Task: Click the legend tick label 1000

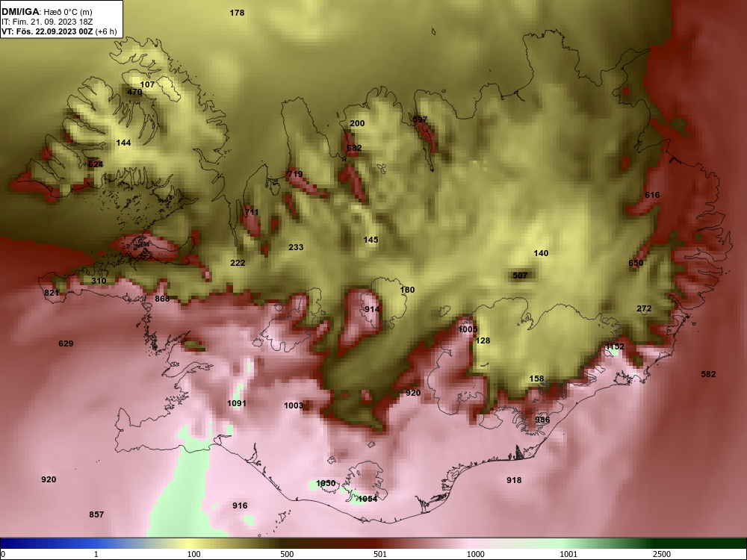Action: click(475, 555)
